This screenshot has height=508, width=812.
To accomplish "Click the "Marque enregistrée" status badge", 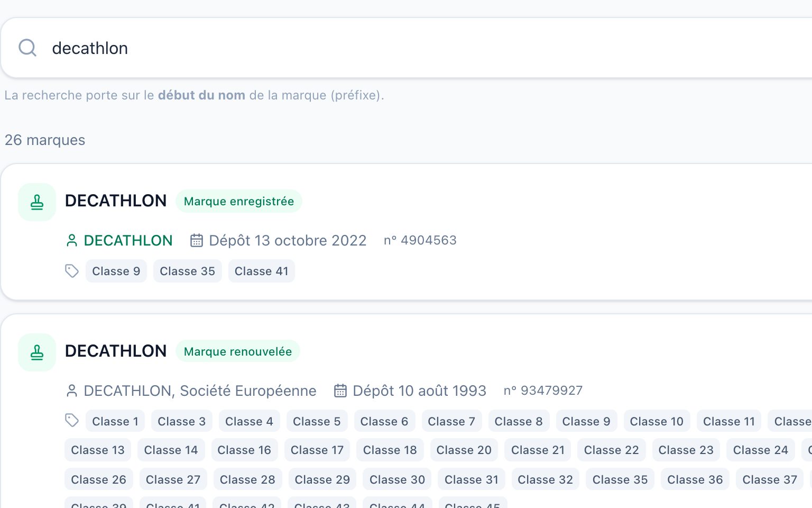I will (239, 201).
